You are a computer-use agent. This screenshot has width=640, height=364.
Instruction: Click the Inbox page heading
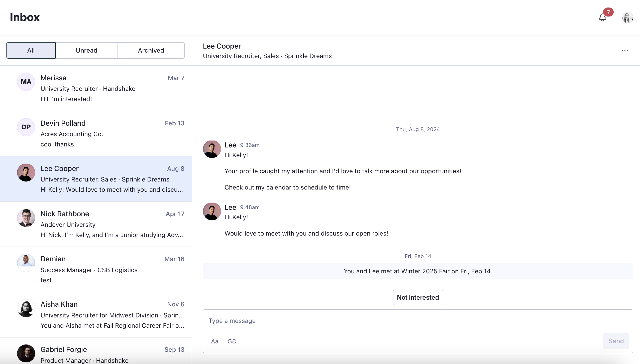click(25, 17)
